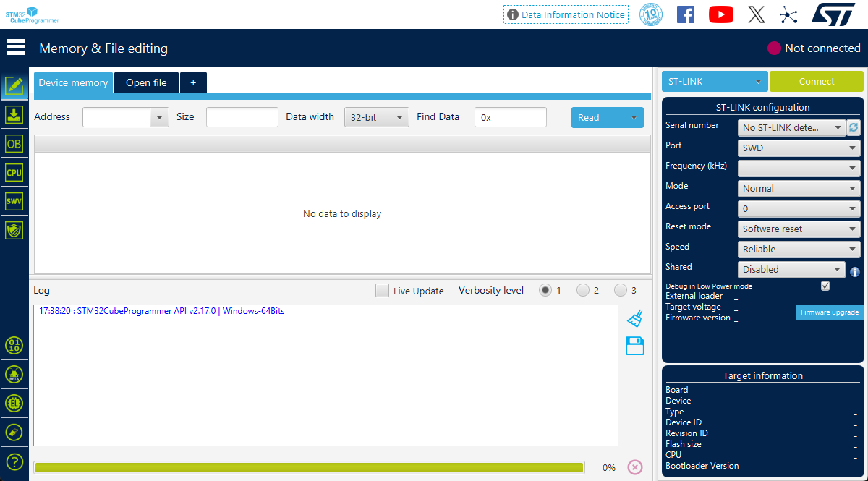868x481 pixels.
Task: Select verbosity level 2
Action: click(x=583, y=290)
